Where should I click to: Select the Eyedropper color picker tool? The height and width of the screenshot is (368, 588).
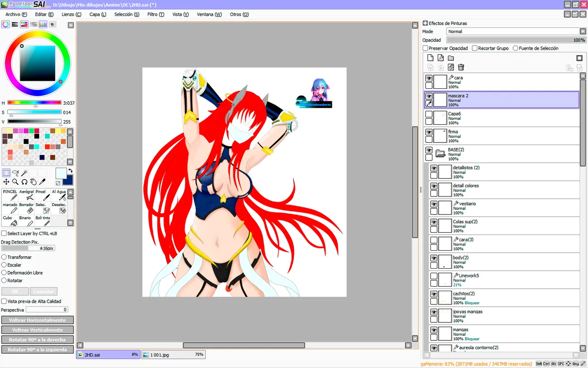point(42,182)
